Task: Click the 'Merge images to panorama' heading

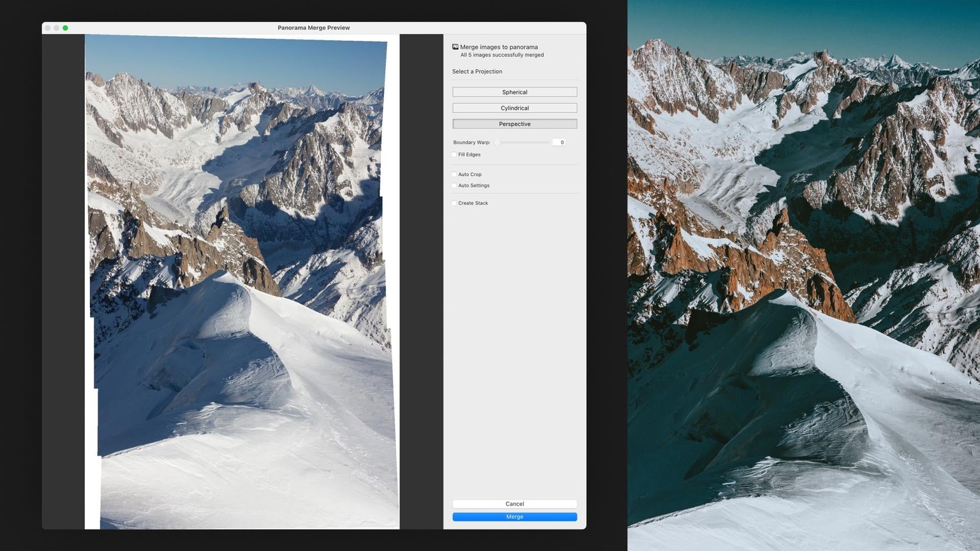Action: point(499,47)
